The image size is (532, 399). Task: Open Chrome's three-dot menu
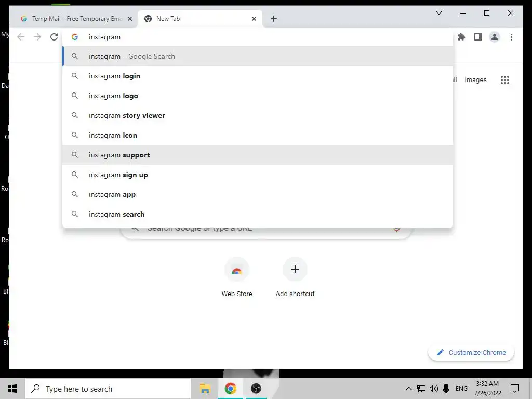pos(511,37)
